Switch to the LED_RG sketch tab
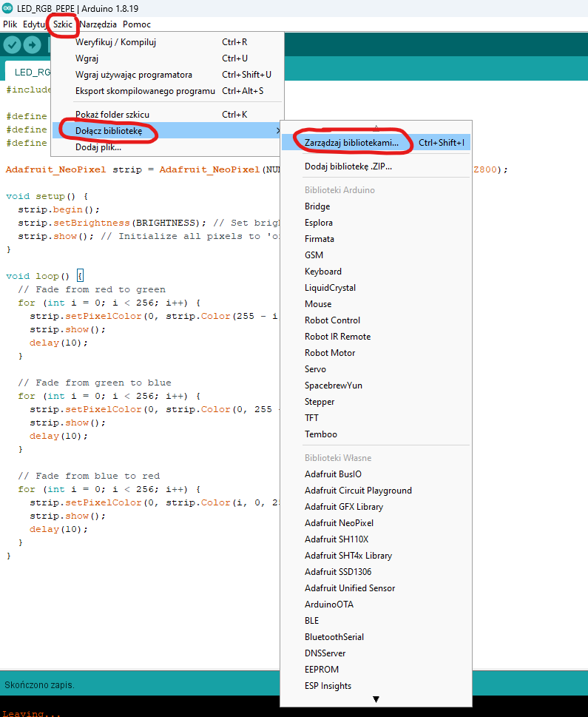The height and width of the screenshot is (717, 588). (30, 72)
